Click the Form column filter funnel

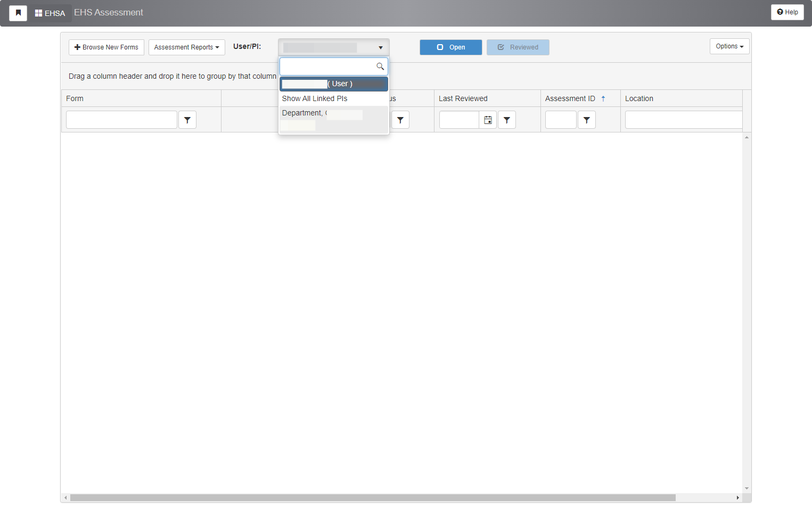point(187,120)
